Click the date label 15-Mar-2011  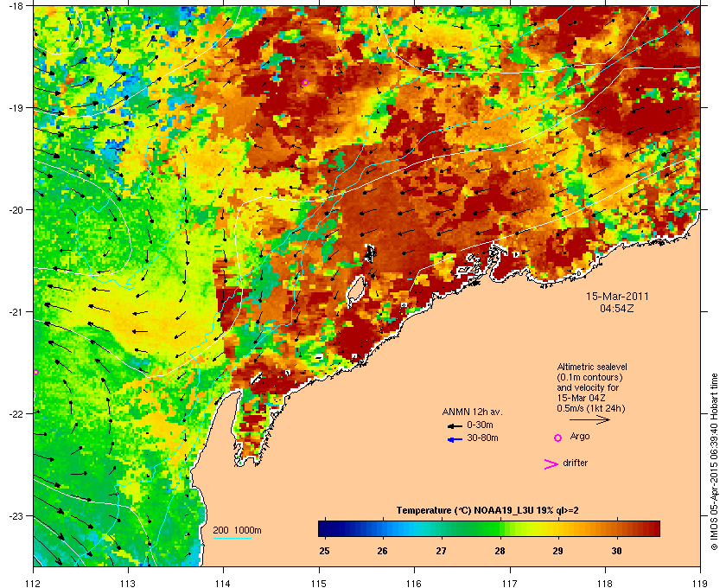coord(617,297)
